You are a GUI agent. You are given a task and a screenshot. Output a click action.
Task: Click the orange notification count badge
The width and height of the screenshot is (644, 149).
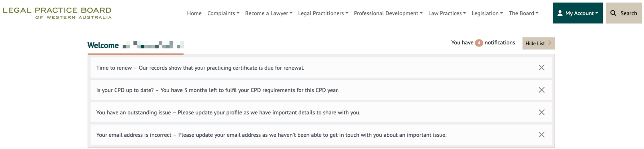479,43
